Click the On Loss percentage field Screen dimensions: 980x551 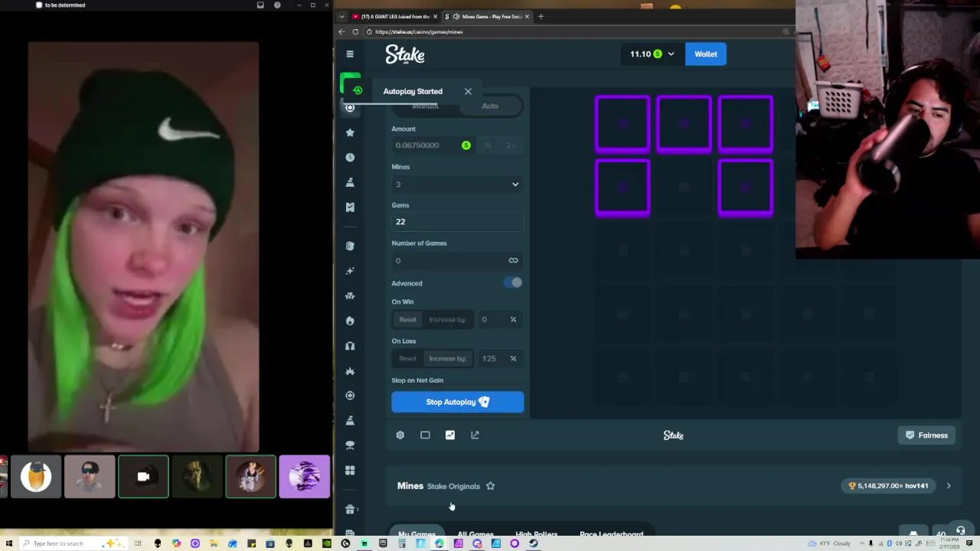tap(499, 358)
